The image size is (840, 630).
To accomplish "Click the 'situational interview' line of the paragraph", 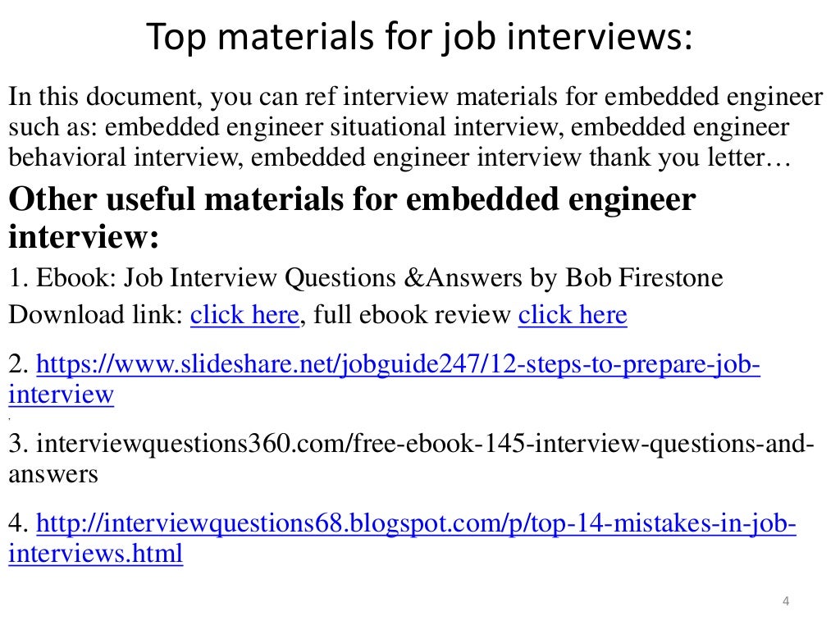I will (399, 127).
